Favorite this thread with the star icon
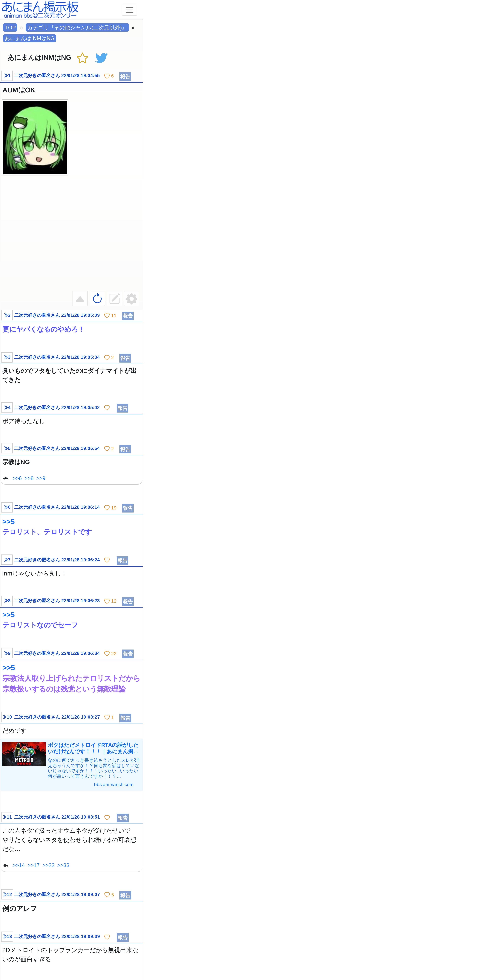Screen dimensions: 490x980 82,58
